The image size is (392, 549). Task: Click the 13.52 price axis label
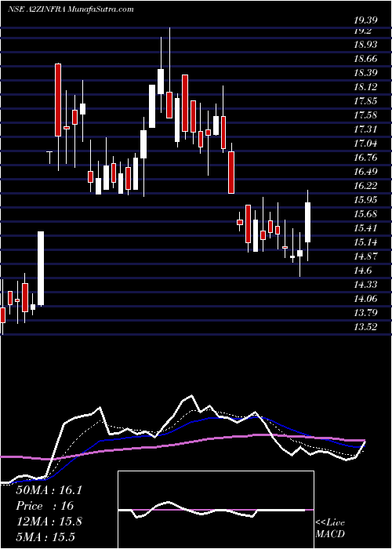point(365,327)
